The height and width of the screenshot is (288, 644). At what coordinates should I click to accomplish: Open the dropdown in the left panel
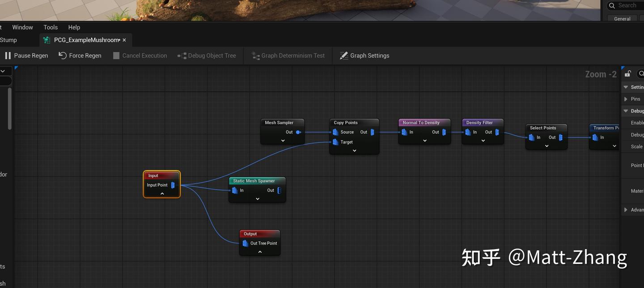3,71
